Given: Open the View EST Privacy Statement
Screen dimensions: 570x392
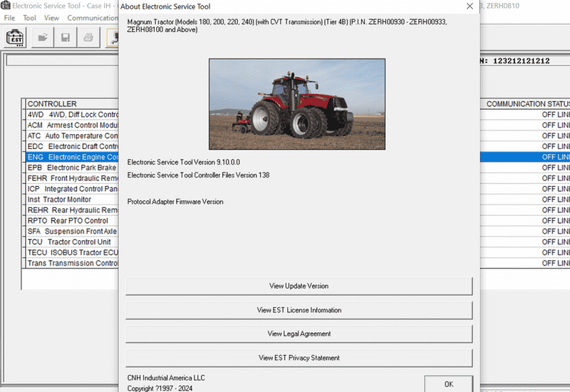Looking at the screenshot, I should pos(299,358).
